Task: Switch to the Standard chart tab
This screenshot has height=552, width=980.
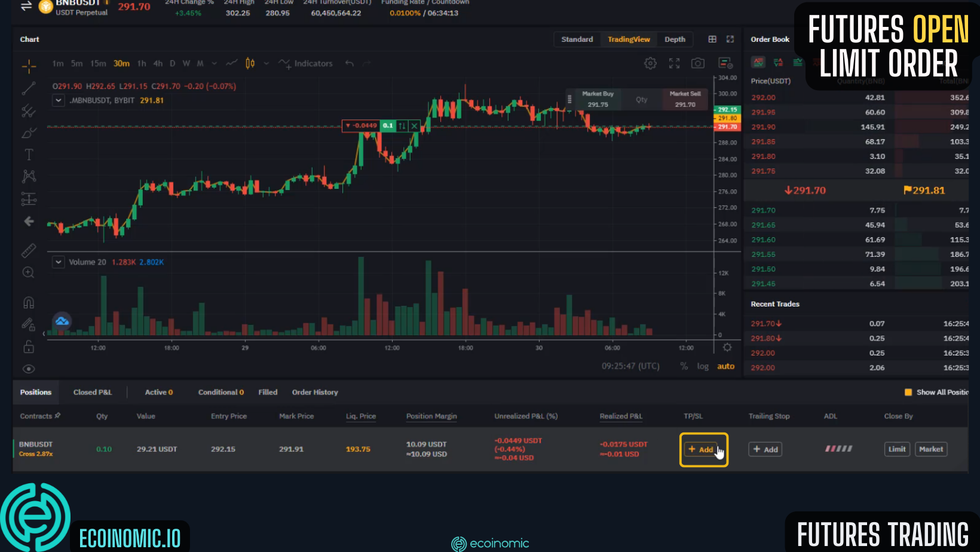Action: 577,39
